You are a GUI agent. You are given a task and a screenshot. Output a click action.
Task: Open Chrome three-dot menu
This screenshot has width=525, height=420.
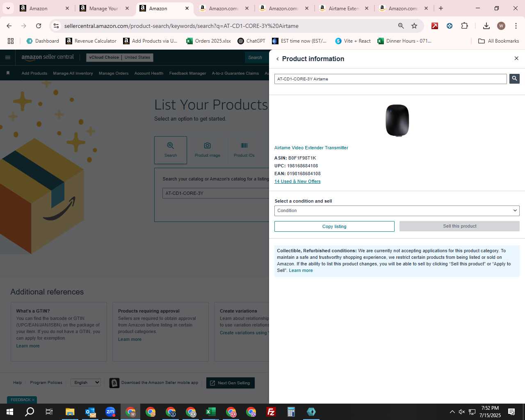pyautogui.click(x=516, y=26)
